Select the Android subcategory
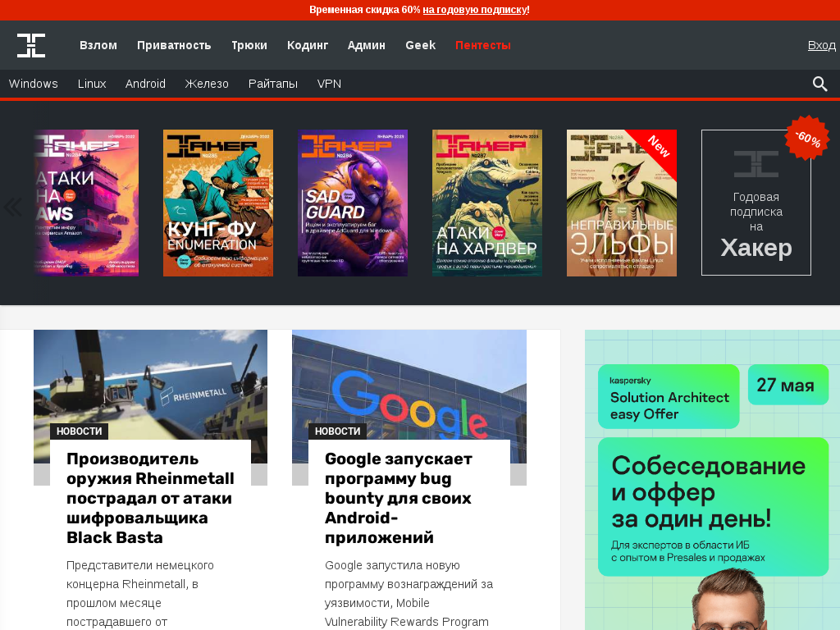Screen dimensions: 840x630 (x=145, y=84)
